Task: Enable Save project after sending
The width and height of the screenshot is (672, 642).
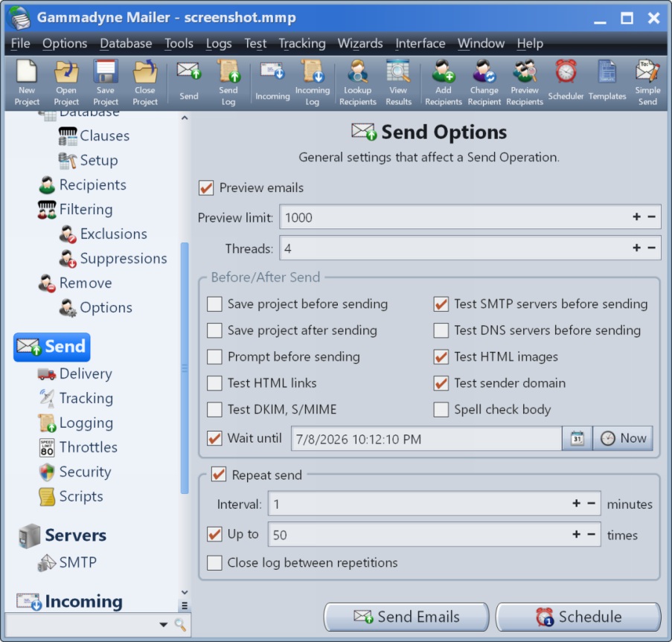Action: (x=214, y=330)
